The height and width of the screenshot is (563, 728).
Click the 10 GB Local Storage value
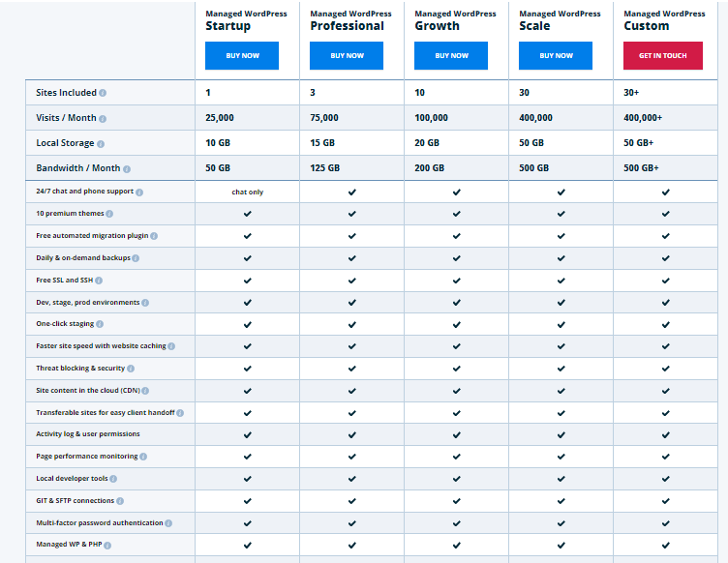[218, 143]
